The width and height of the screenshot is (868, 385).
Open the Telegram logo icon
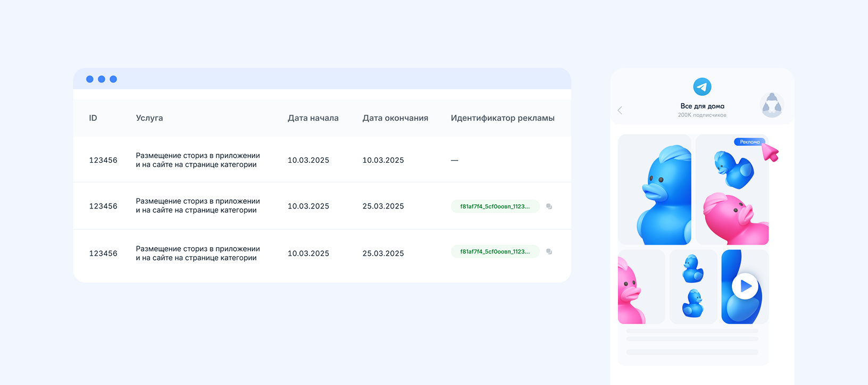[x=702, y=87]
